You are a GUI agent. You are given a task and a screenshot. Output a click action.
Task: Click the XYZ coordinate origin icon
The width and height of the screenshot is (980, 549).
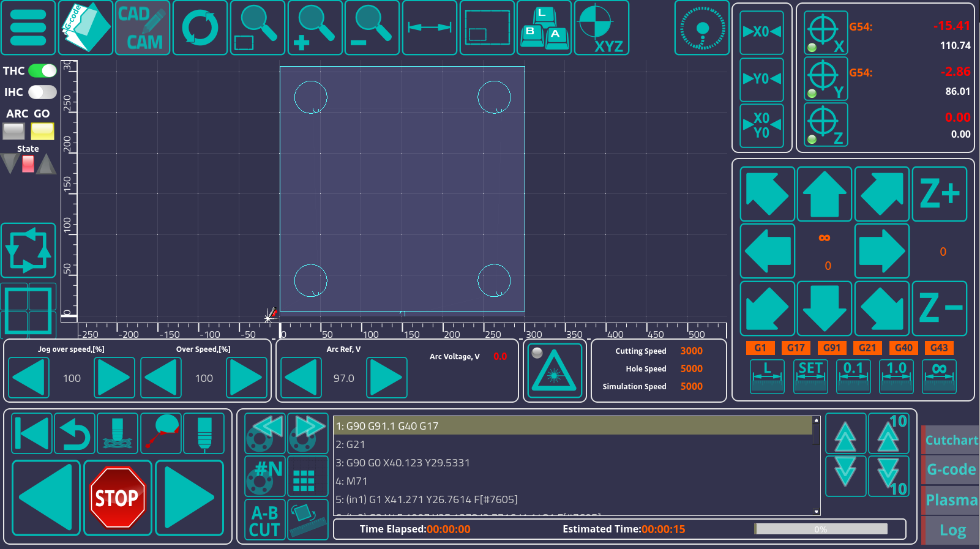(602, 28)
